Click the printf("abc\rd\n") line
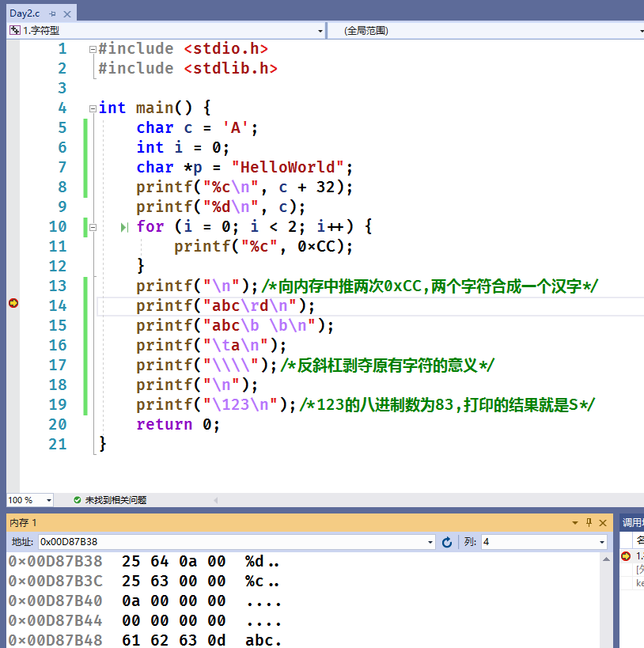 [x=225, y=306]
